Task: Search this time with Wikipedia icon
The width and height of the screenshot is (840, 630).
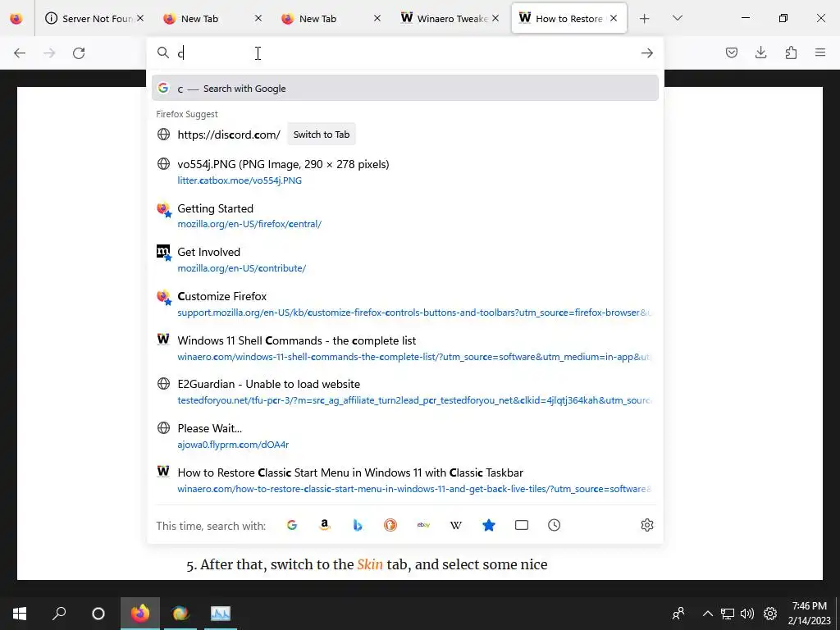Action: coord(456,525)
